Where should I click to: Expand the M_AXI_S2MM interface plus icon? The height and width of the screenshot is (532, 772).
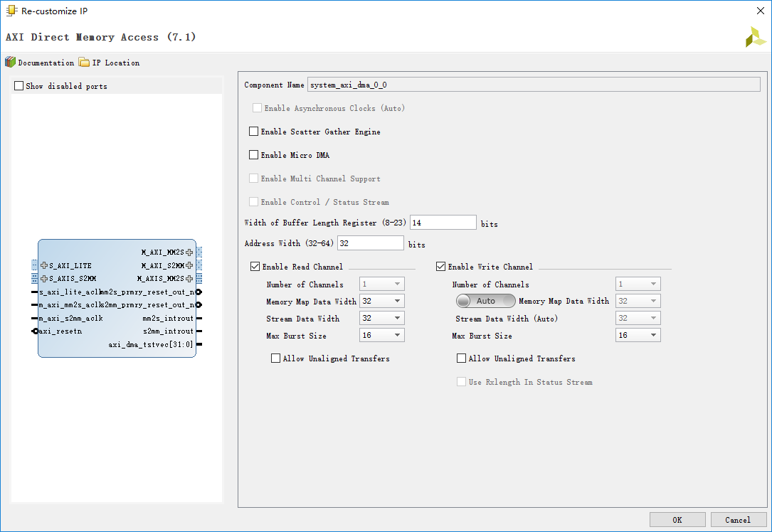[x=189, y=265]
